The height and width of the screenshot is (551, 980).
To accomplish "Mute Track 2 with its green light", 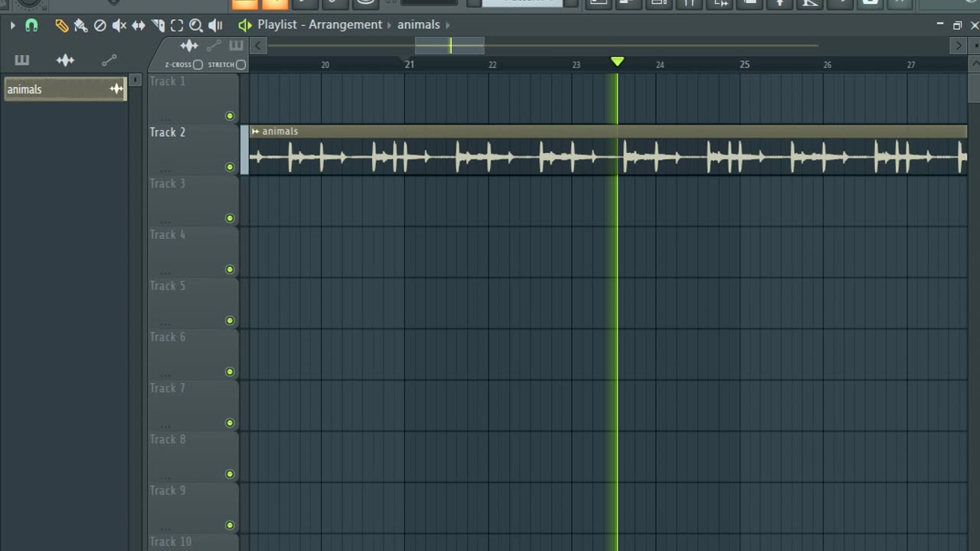I will 230,167.
